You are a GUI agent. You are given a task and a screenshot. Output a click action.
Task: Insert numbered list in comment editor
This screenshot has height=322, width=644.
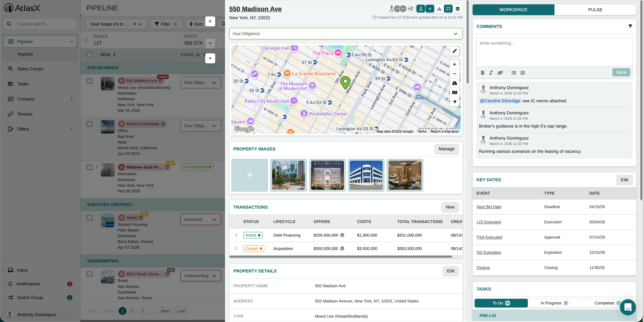pyautogui.click(x=522, y=73)
